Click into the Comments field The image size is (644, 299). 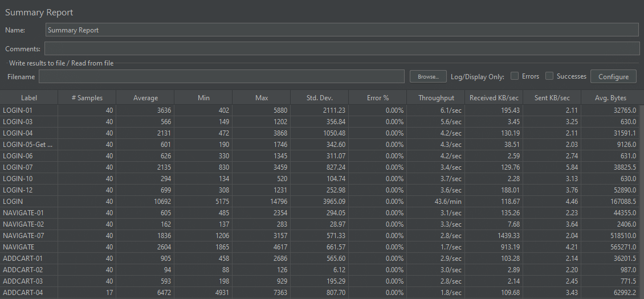pos(342,48)
